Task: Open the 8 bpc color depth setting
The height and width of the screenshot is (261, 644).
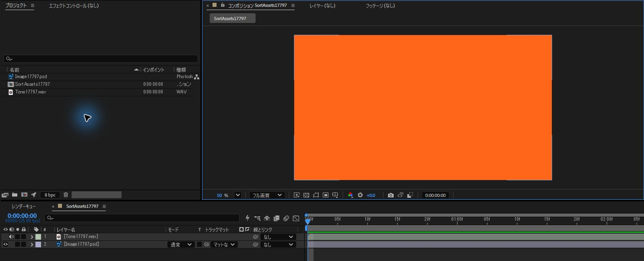Action: tap(50, 195)
